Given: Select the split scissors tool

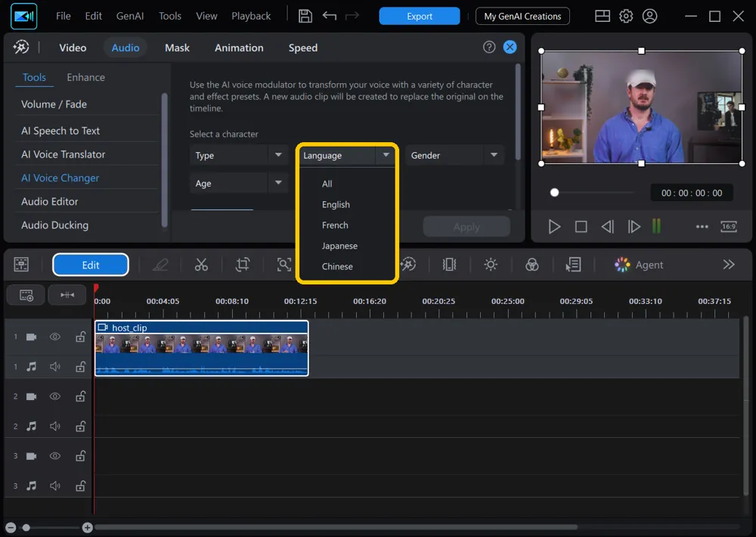Looking at the screenshot, I should tap(201, 265).
